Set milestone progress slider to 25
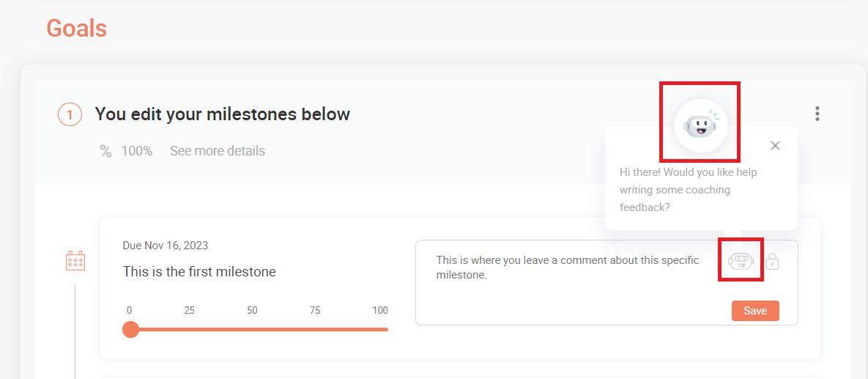Image resolution: width=868 pixels, height=379 pixels. pos(190,329)
